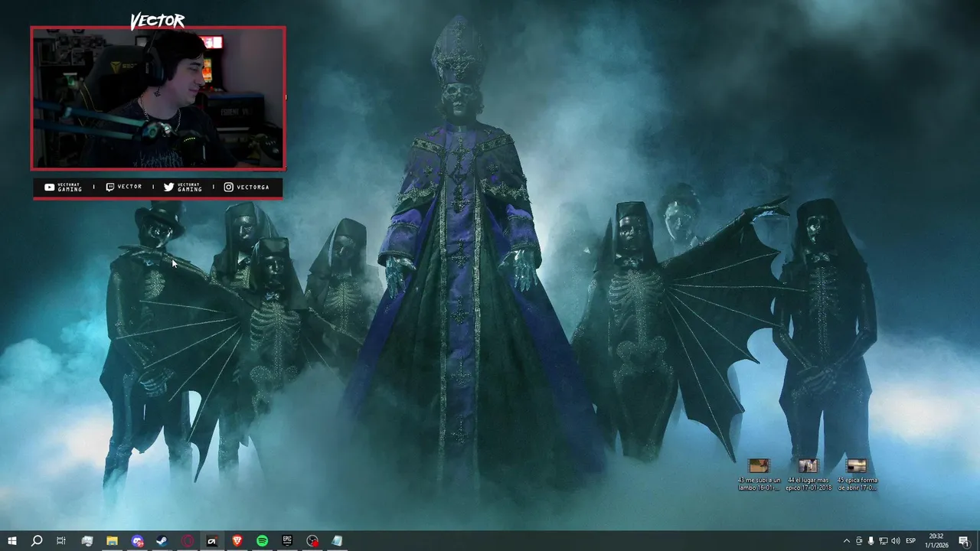Open the Action Center notifications icon

[x=963, y=541]
